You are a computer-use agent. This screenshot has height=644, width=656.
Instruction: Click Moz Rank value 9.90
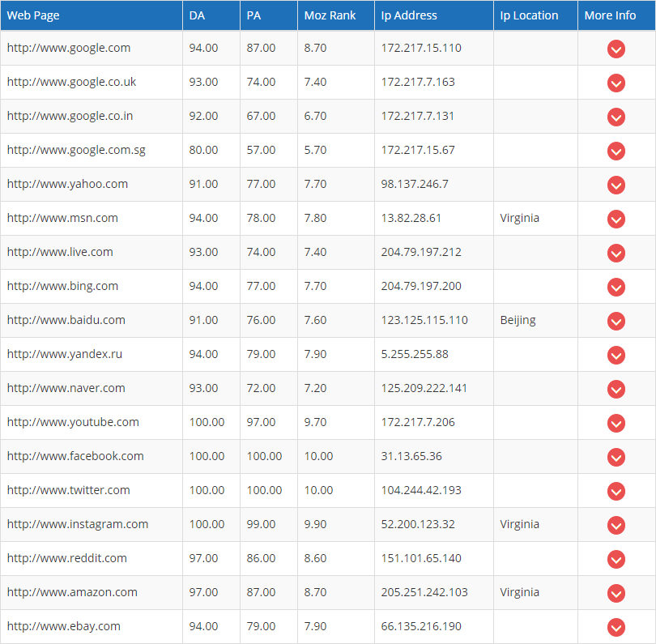point(315,524)
